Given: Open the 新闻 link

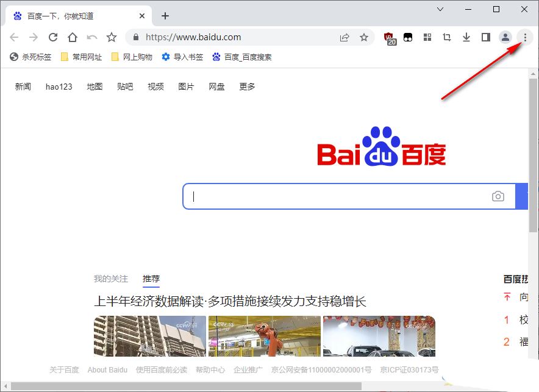Looking at the screenshot, I should coord(23,87).
